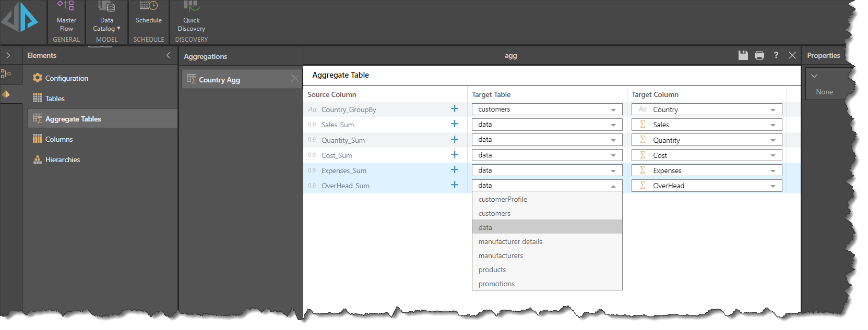Expand Target Column dropdown showing OverHead
Image resolution: width=868 pixels, height=330 pixels.
coord(772,186)
